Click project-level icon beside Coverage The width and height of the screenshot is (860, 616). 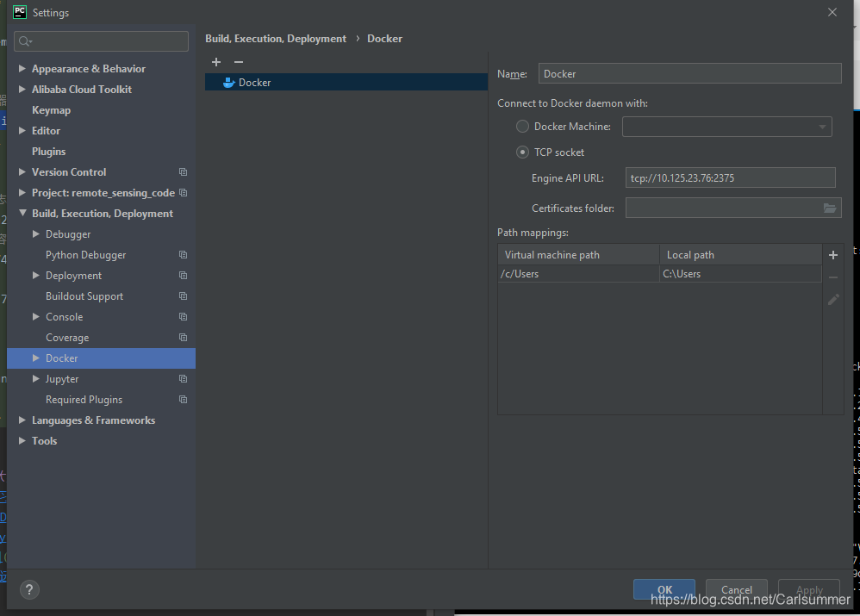[184, 338]
